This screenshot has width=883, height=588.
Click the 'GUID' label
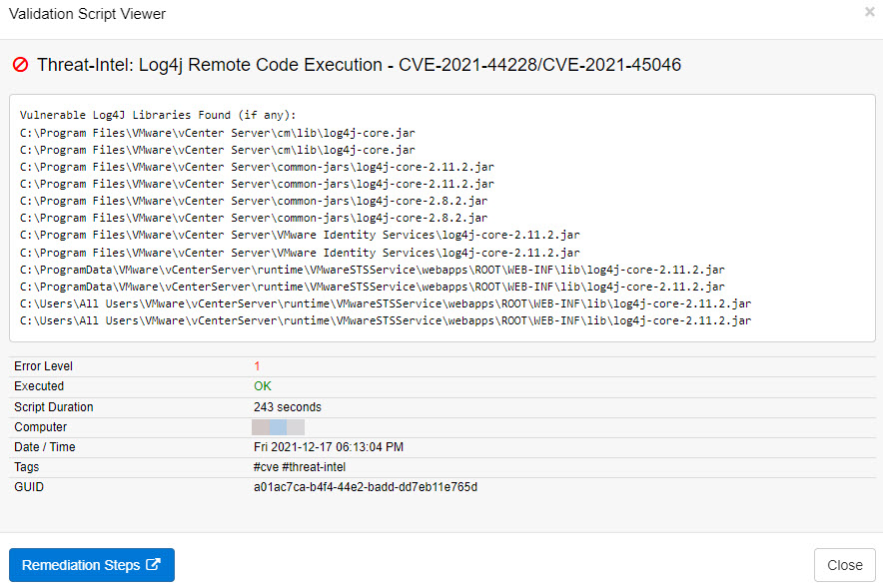coord(29,487)
